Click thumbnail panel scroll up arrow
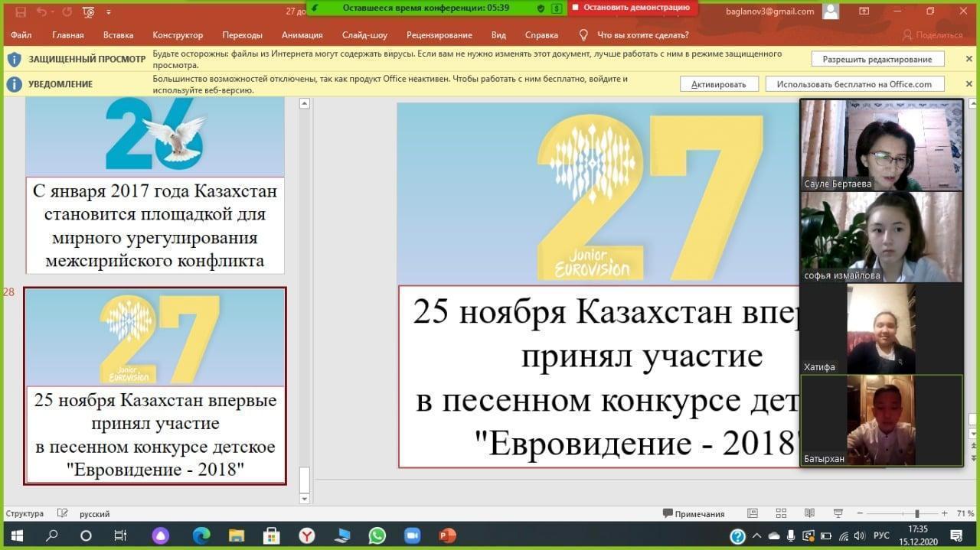The height and width of the screenshot is (550, 980). tap(304, 103)
